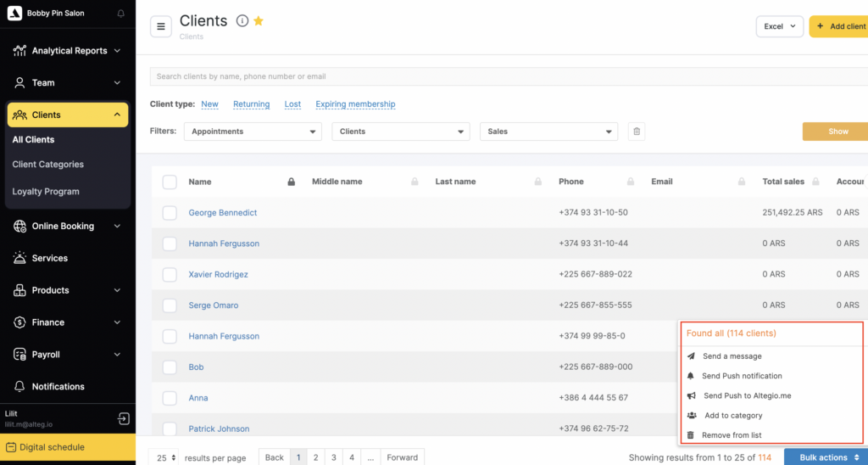Open the Appointments filter dropdown
Viewport: 868px width, 465px height.
click(253, 132)
